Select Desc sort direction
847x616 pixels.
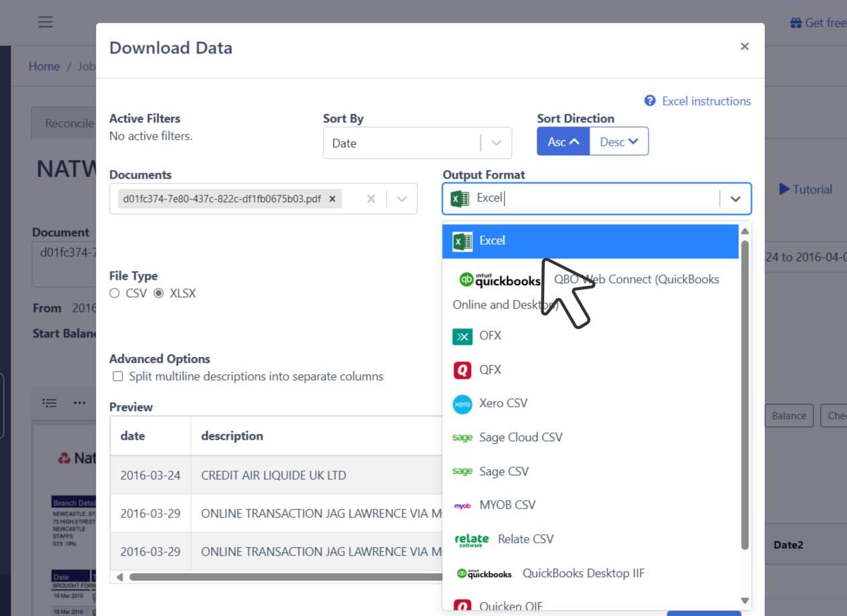click(618, 141)
